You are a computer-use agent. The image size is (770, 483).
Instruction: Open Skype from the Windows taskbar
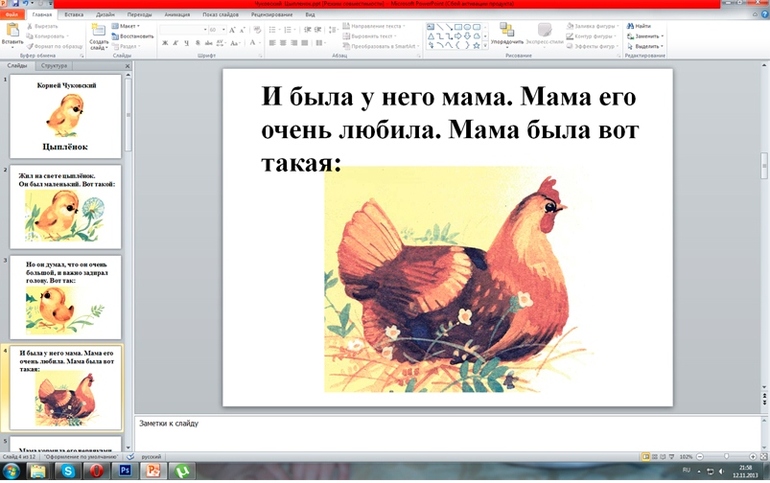pos(68,471)
